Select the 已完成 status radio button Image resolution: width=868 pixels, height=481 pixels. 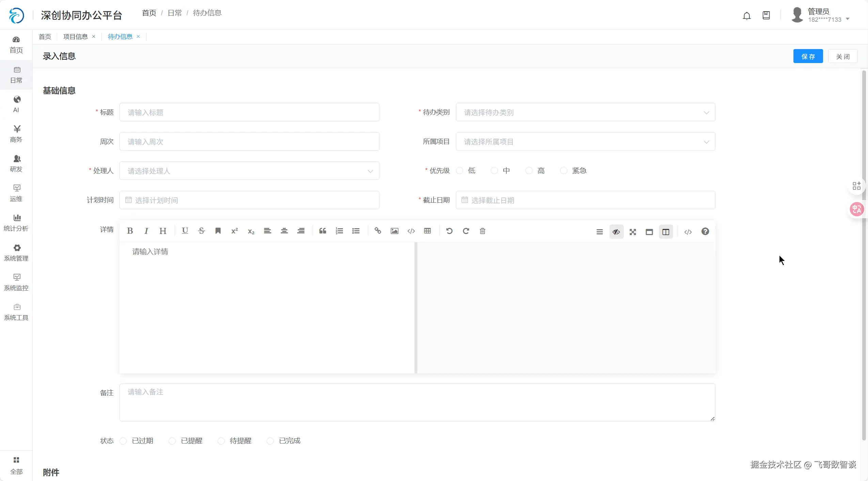(x=270, y=441)
